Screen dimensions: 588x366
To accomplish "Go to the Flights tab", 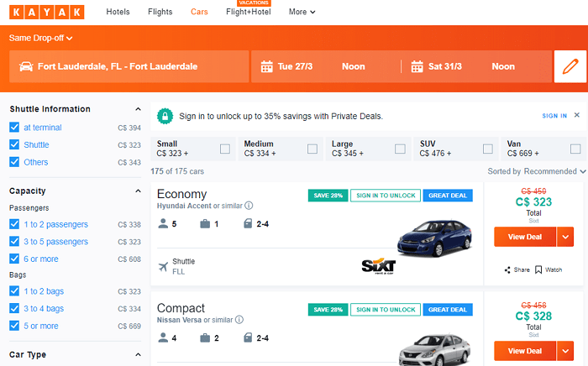I will [160, 12].
